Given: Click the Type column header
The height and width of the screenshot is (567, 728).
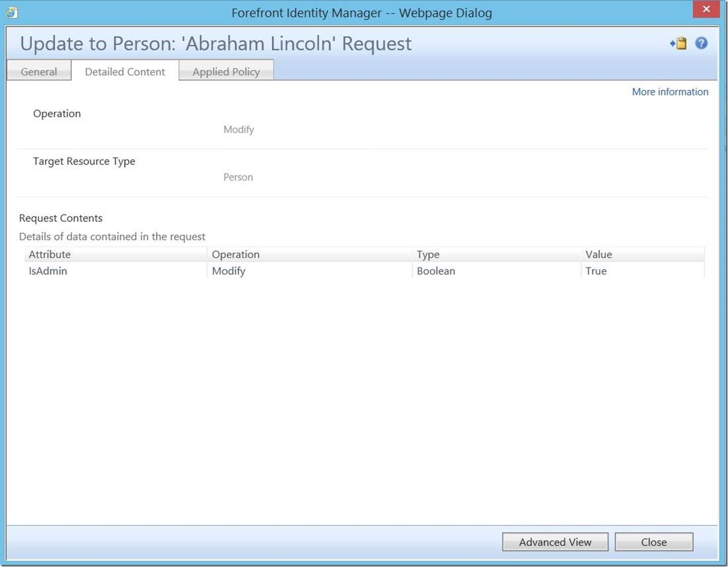Looking at the screenshot, I should [496, 254].
